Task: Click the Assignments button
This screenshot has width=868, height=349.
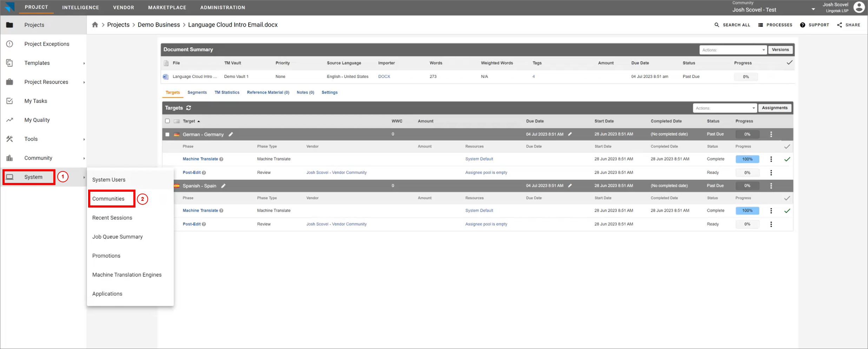Action: (x=775, y=108)
